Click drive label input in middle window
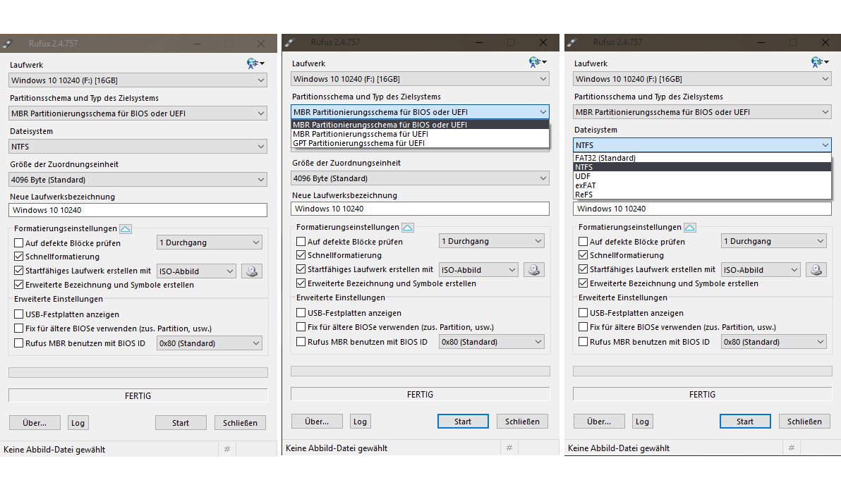The height and width of the screenshot is (504, 841). [x=420, y=209]
